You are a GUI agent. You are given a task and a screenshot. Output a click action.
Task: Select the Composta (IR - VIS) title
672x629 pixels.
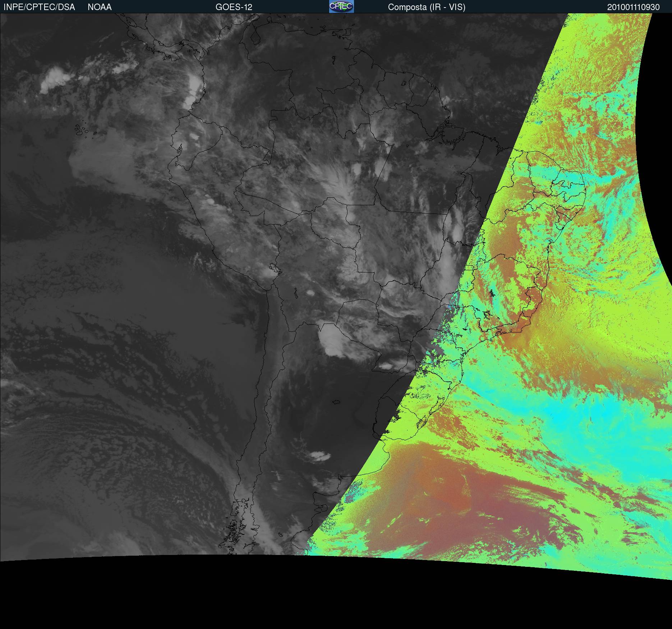427,7
